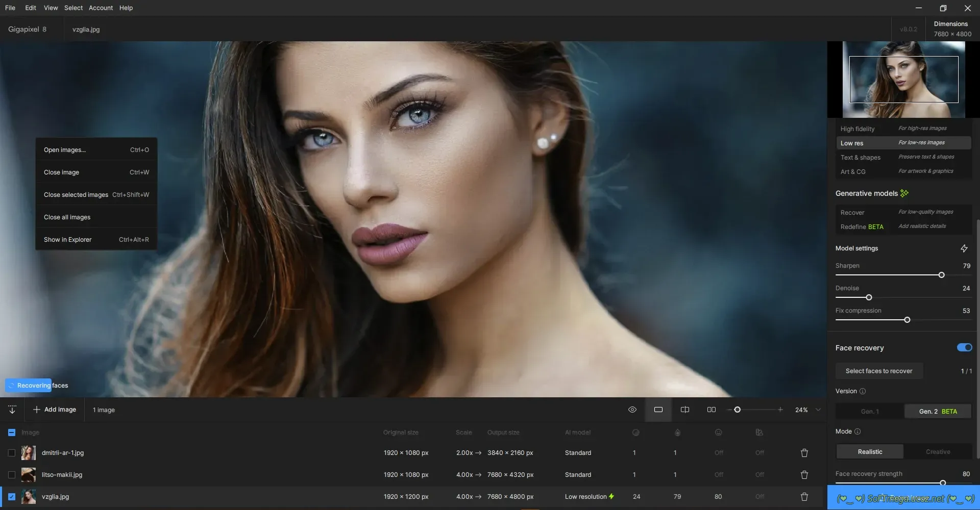Click Select faces to recover button
The image size is (980, 510).
[x=878, y=371]
